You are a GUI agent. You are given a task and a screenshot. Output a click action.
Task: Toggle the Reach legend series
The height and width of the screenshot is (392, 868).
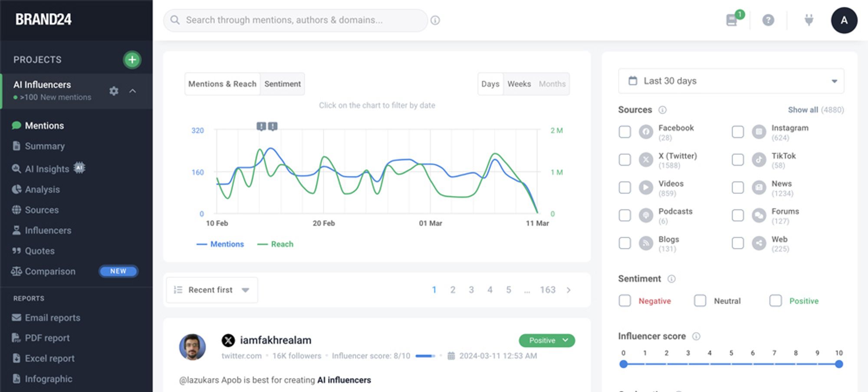(x=275, y=244)
